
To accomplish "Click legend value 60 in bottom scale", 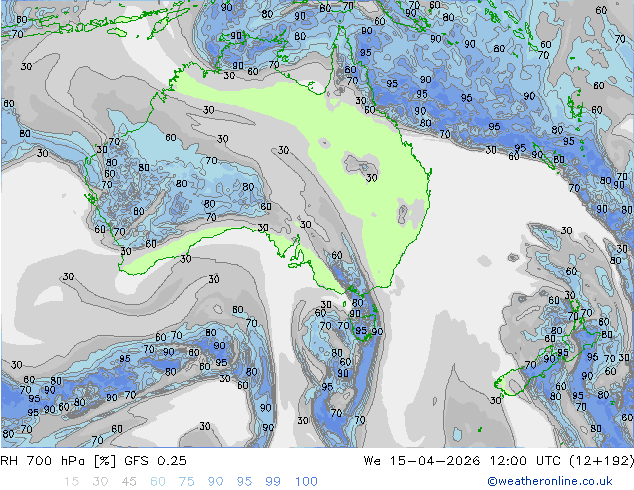I will point(158,482).
